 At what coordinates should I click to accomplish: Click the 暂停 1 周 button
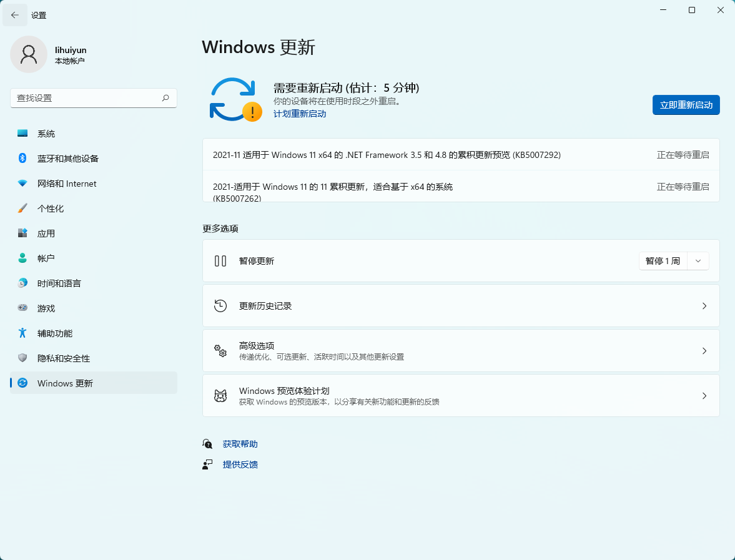click(663, 261)
